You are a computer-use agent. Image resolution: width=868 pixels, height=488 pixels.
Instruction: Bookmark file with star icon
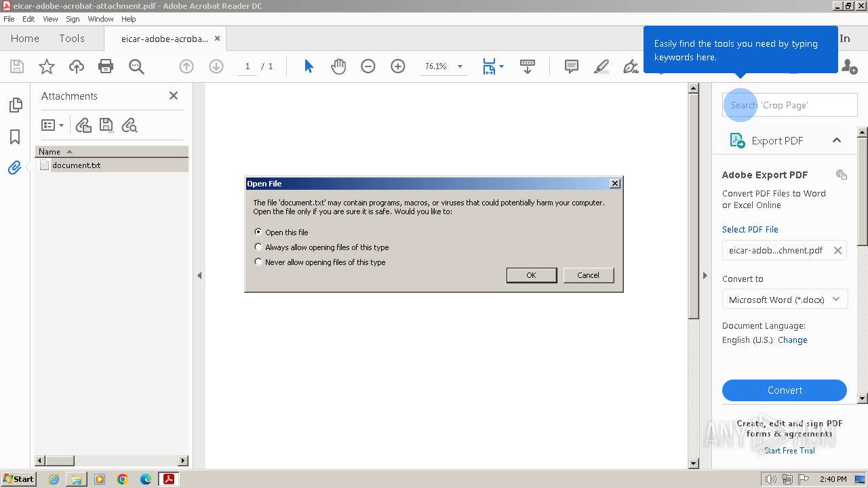47,66
